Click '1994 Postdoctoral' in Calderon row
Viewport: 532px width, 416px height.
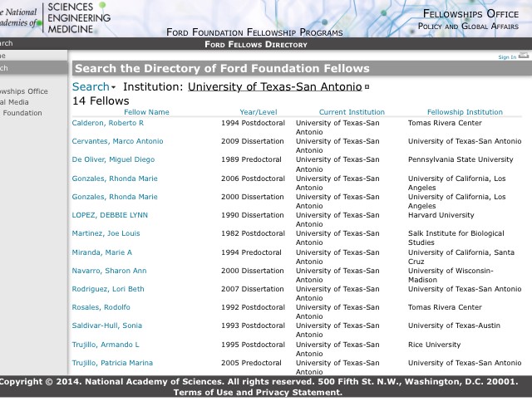pos(253,123)
